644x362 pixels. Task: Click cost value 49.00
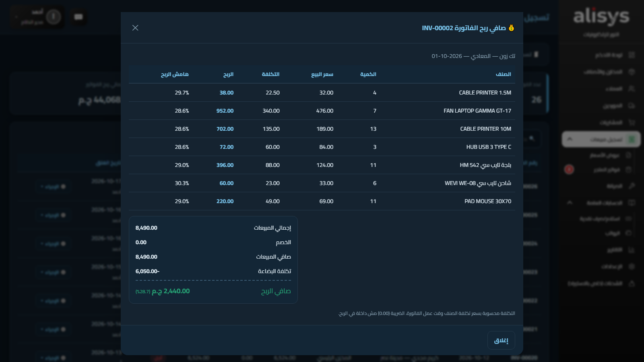(x=272, y=201)
